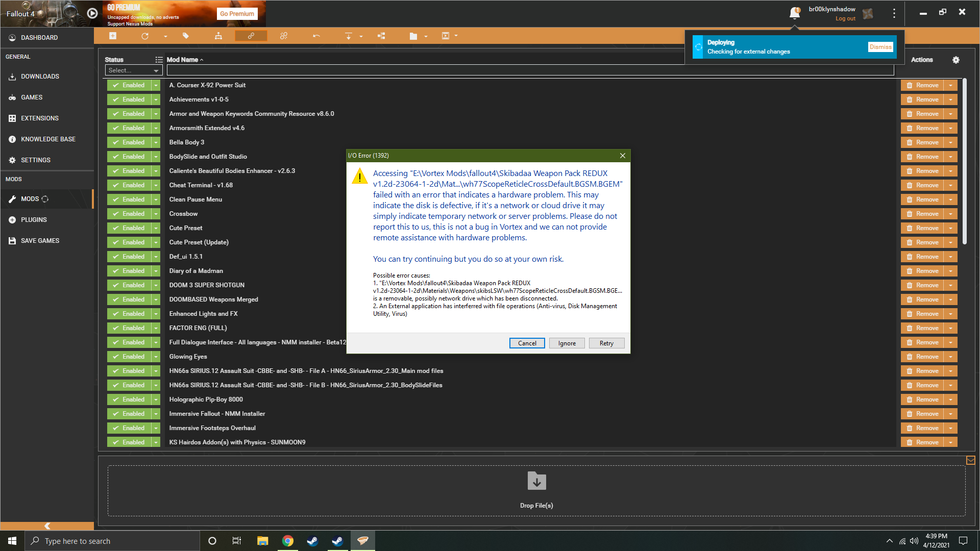Disable the Crossbow mod toggle
Image resolution: width=980 pixels, height=551 pixels.
click(129, 213)
